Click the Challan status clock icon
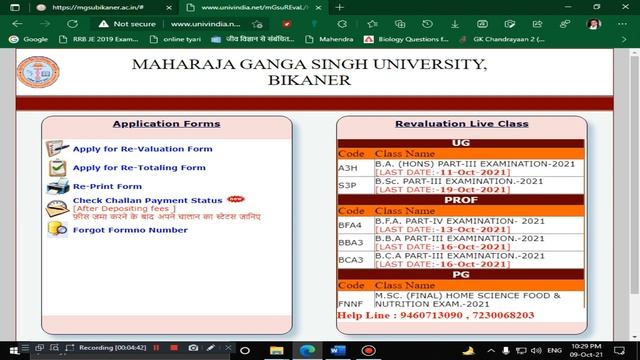 [x=57, y=208]
